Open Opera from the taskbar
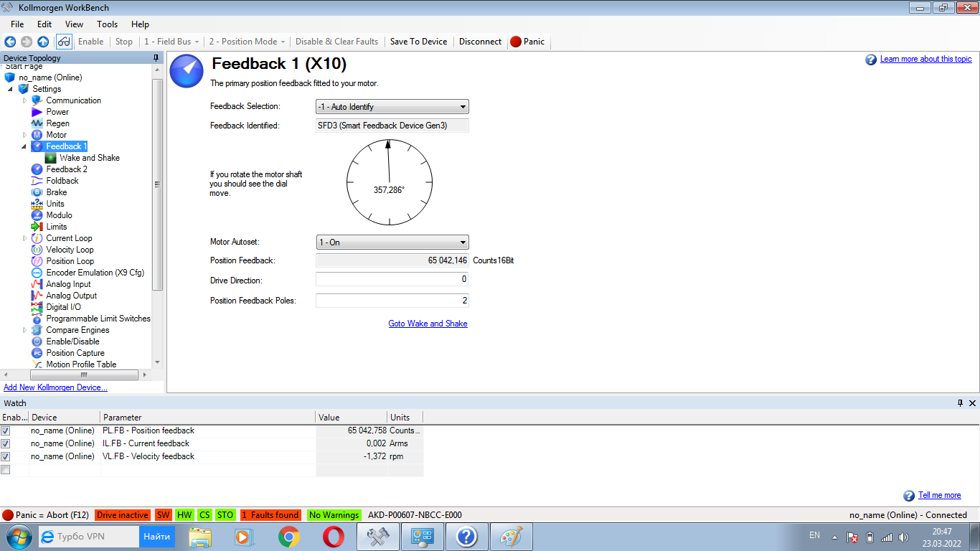Image resolution: width=980 pixels, height=551 pixels. pyautogui.click(x=333, y=537)
